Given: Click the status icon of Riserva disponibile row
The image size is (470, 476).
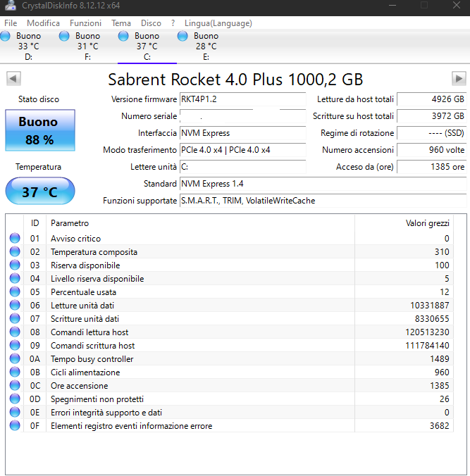Looking at the screenshot, I should click(x=15, y=265).
